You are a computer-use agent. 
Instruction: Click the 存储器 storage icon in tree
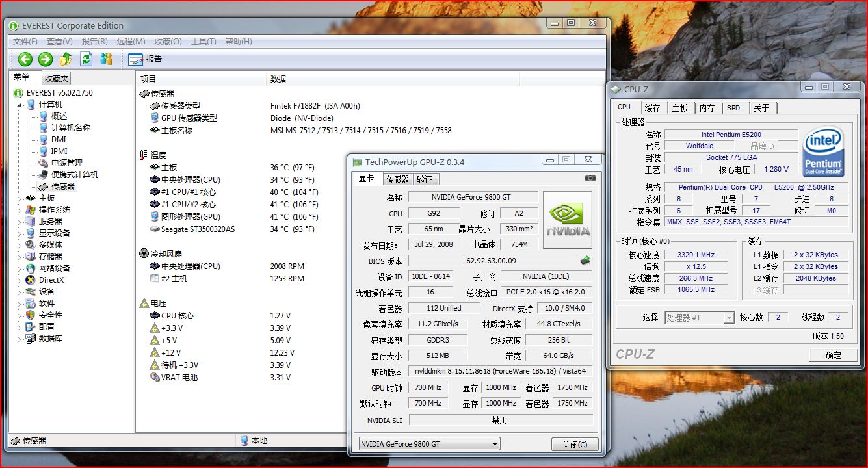[31, 257]
